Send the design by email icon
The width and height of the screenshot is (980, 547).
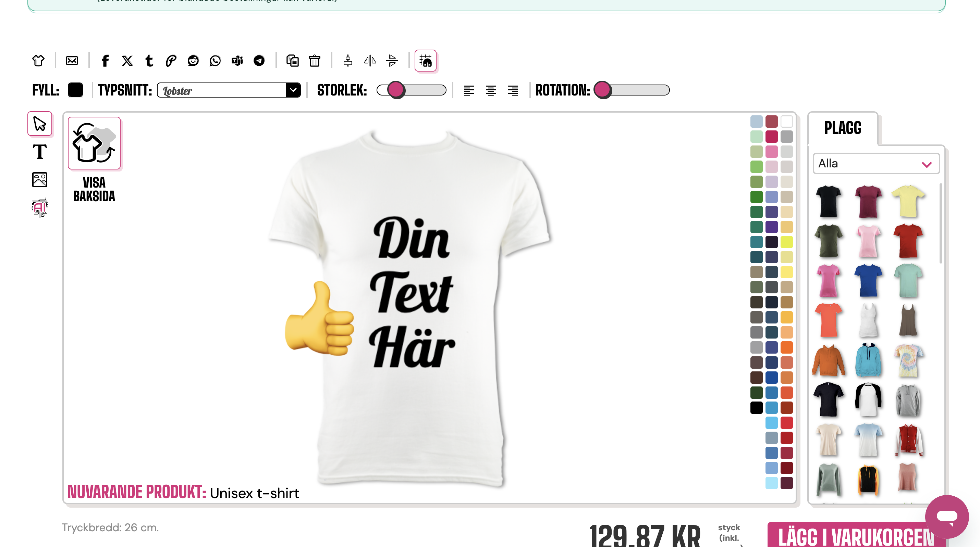[72, 61]
